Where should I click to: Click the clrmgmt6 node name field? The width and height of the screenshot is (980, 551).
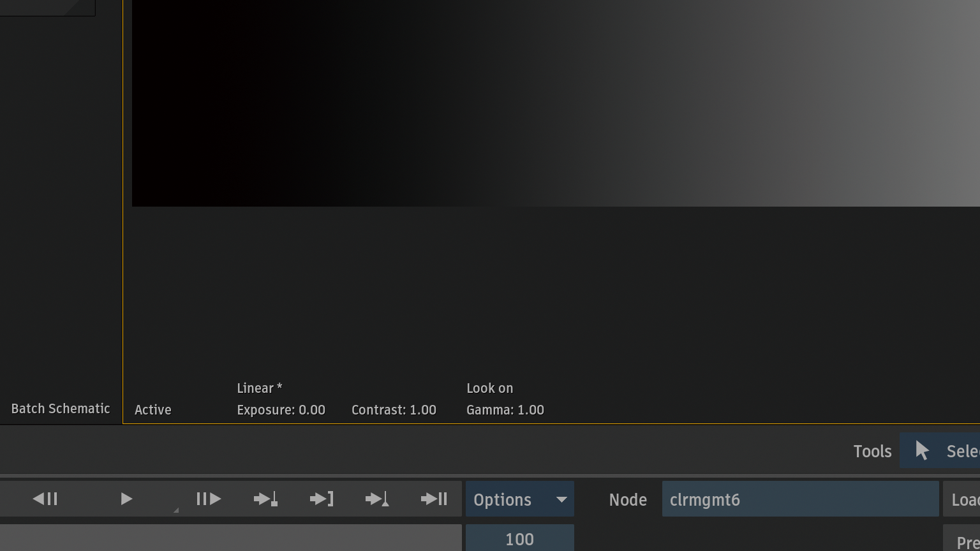point(800,499)
